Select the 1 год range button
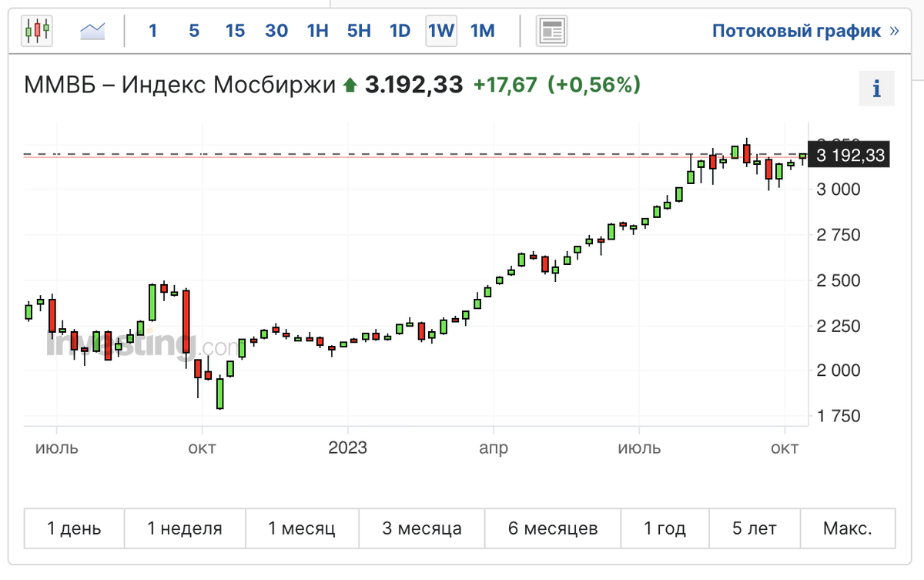The height and width of the screenshot is (580, 924). (665, 528)
